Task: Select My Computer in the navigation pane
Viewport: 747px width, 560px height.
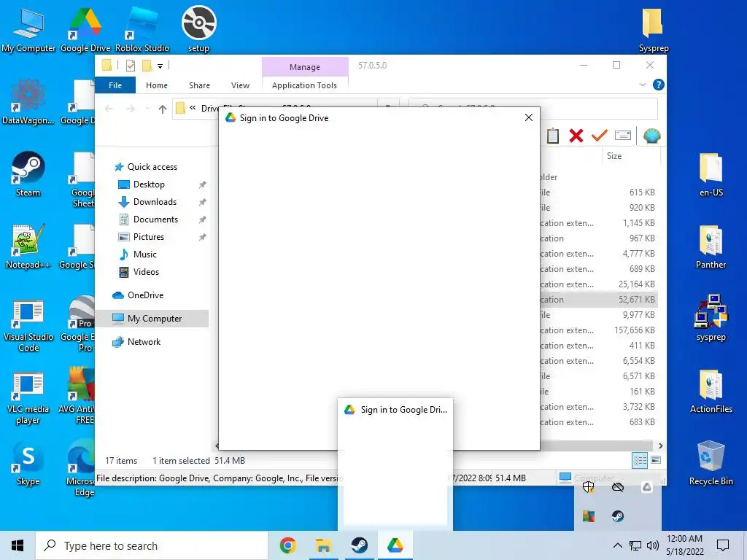Action: (x=152, y=319)
